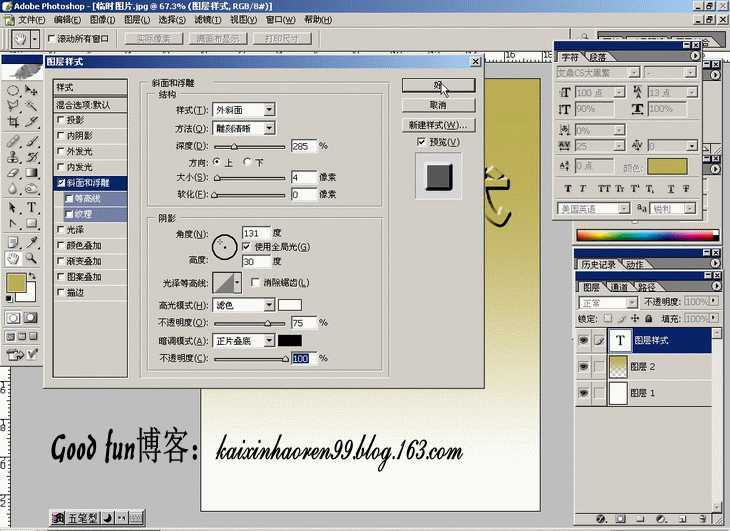Toggle the 使用全局光 checkbox

(246, 247)
